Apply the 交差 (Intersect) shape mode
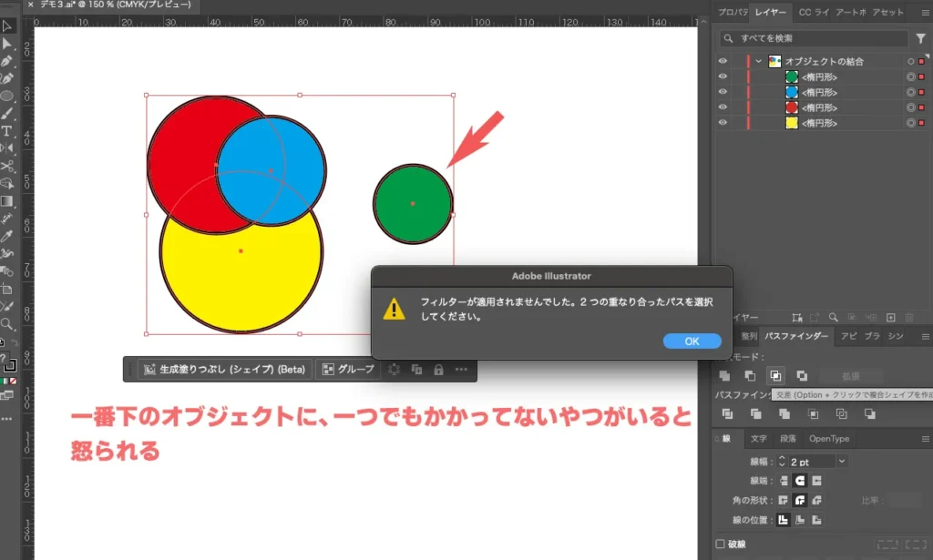This screenshot has width=933, height=560. click(776, 375)
